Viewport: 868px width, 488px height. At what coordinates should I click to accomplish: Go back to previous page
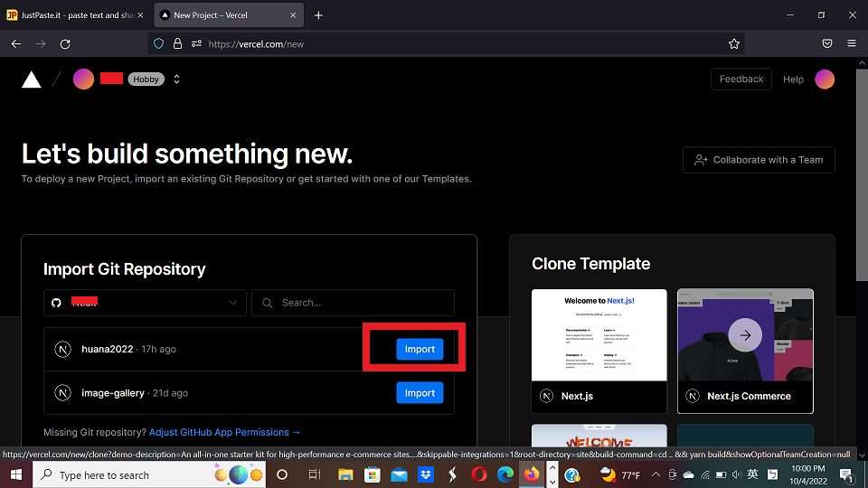(x=16, y=43)
